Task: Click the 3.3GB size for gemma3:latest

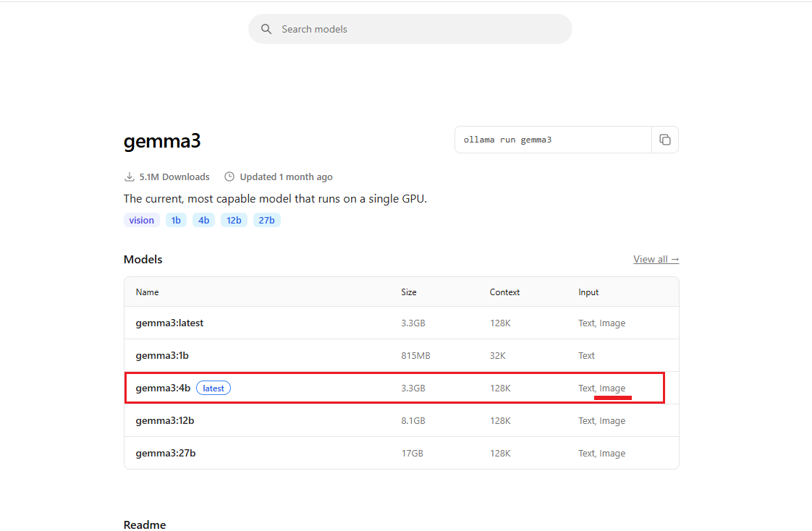Action: [x=413, y=323]
